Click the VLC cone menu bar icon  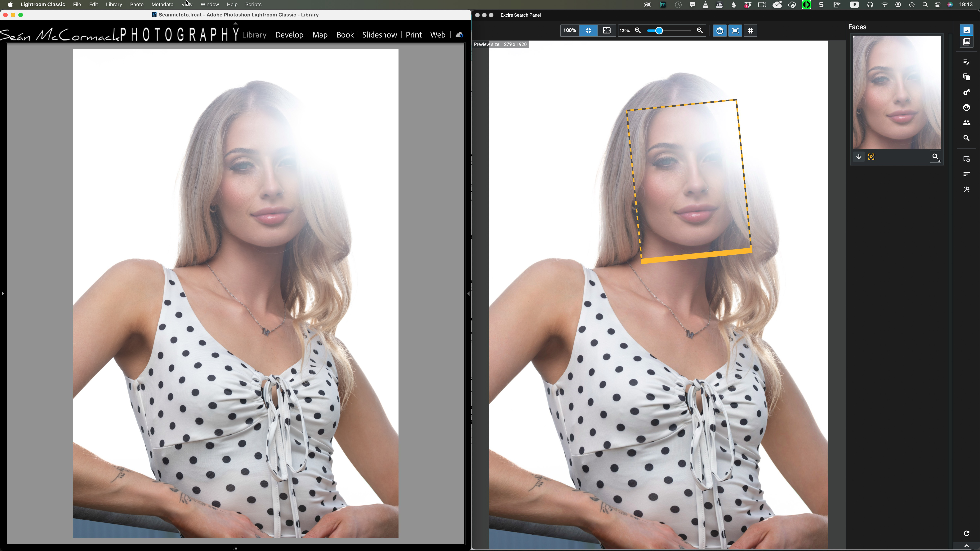pyautogui.click(x=705, y=5)
